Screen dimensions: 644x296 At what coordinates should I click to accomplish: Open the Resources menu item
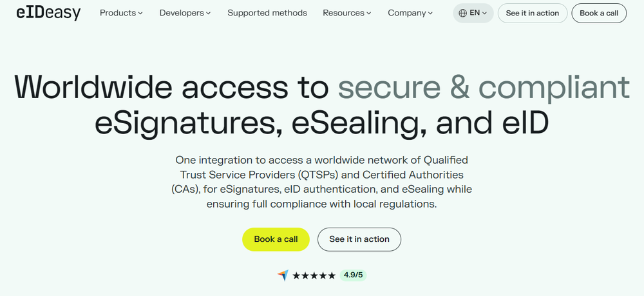pos(347,13)
